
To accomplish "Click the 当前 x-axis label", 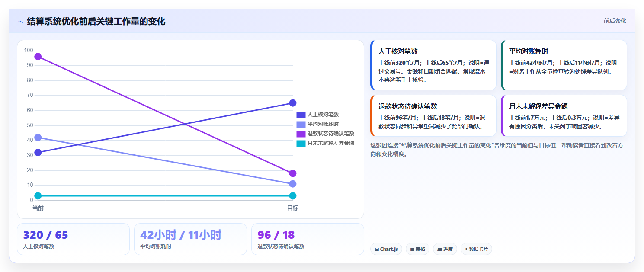I will point(38,208).
